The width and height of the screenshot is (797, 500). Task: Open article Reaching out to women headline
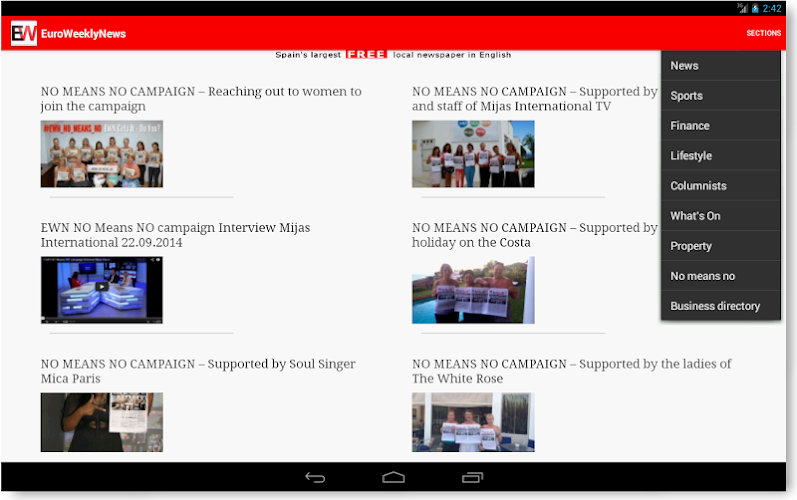click(201, 99)
